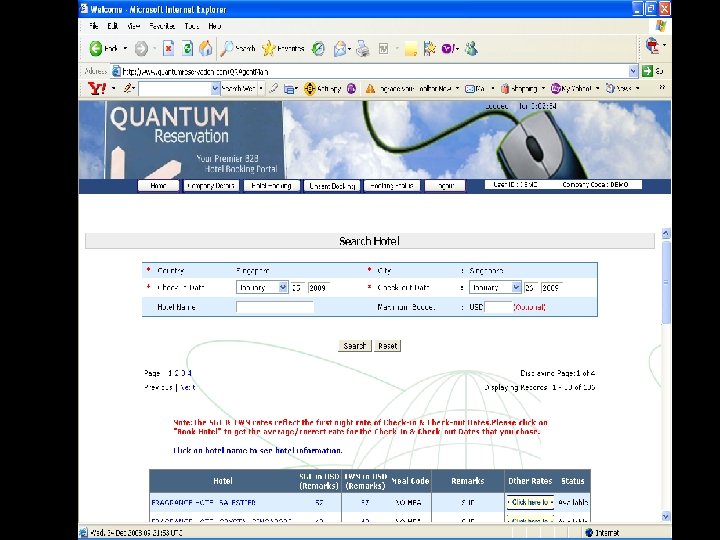Open the View menu
720x540 pixels.
click(133, 26)
